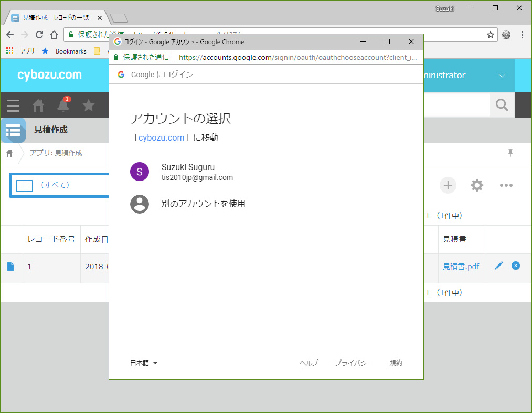The image size is (532, 413).
Task: Pin the app with the pushpin icon
Action: pyautogui.click(x=510, y=153)
